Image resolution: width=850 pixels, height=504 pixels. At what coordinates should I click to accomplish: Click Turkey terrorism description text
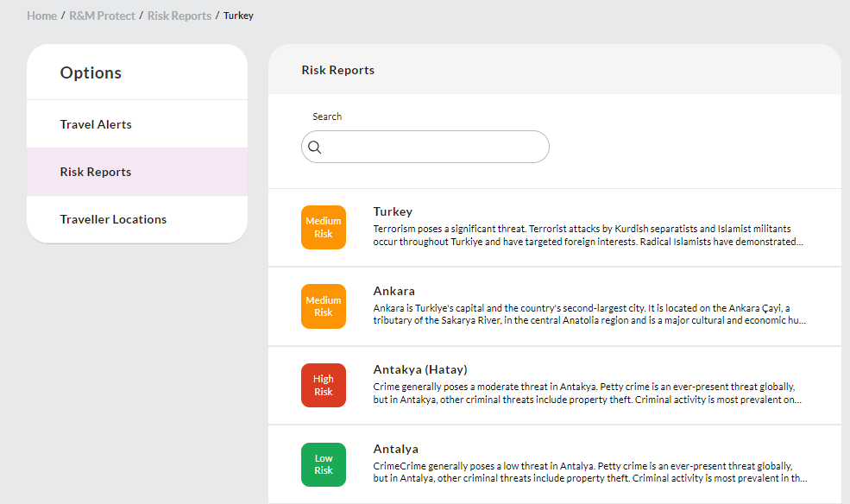pyautogui.click(x=589, y=236)
